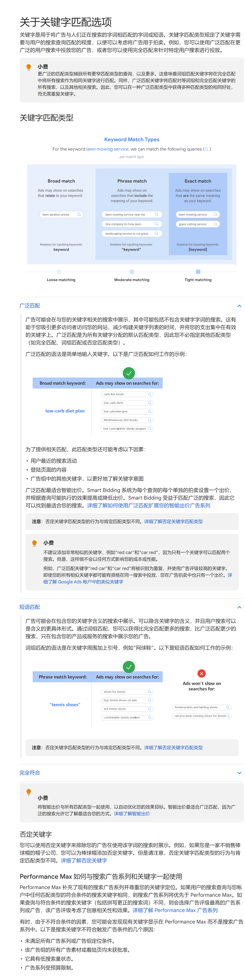Click the "tennis shoes" phrase keyword text
This screenshot has height=980, width=245.
(65, 705)
